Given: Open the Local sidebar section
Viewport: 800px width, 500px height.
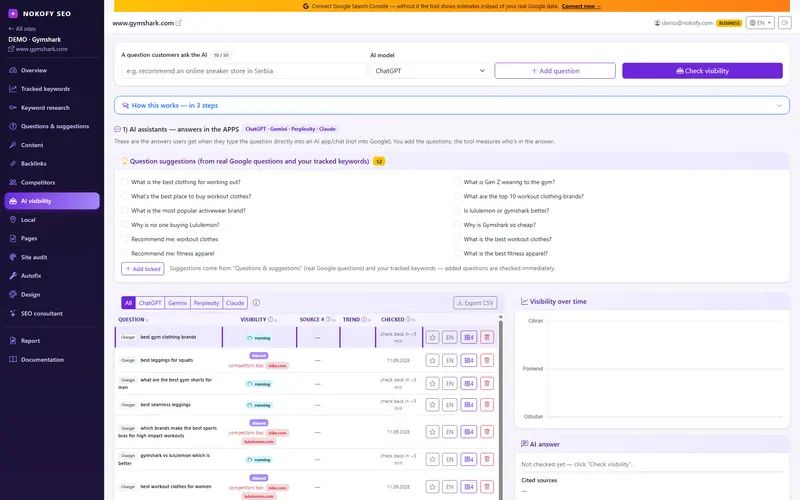Looking at the screenshot, I should [x=52, y=220].
